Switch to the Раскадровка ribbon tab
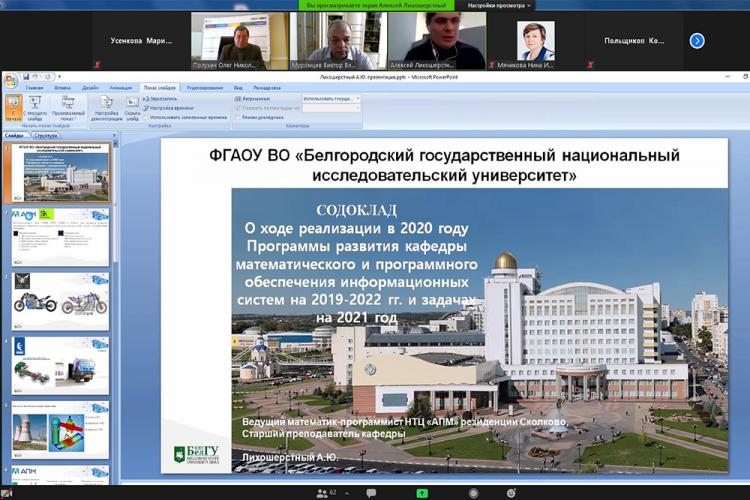The image size is (750, 500). [267, 88]
